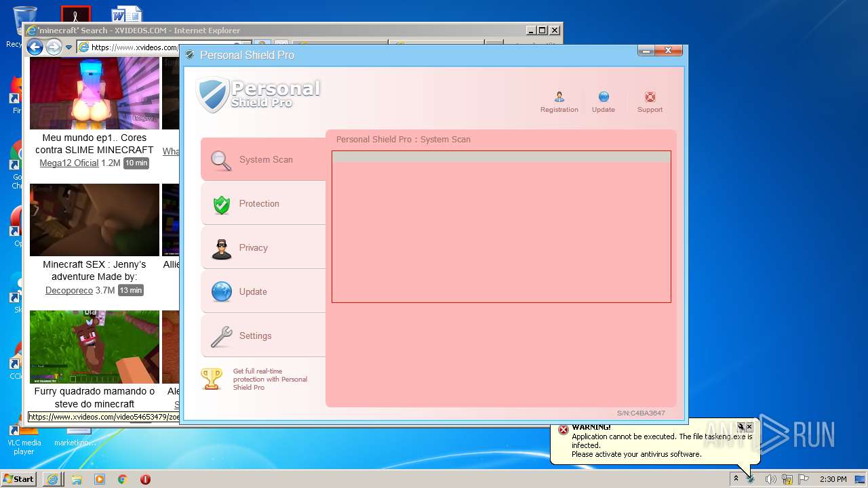The height and width of the screenshot is (488, 868).
Task: Open the File Explorer taskbar icon
Action: 77,479
